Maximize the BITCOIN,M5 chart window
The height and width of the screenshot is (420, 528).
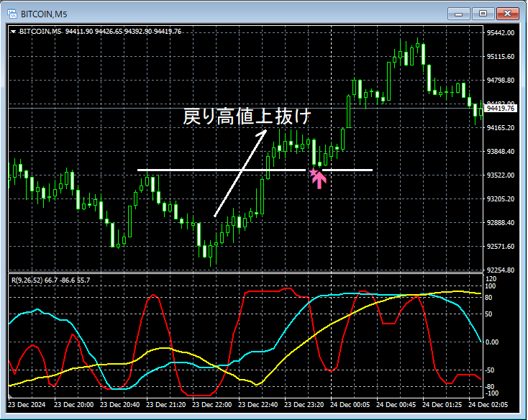(x=483, y=14)
